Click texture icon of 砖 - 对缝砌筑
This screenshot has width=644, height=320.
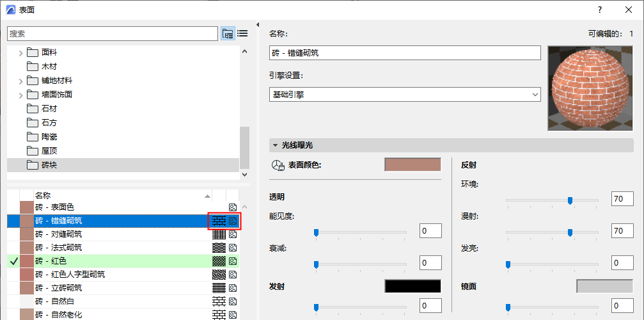click(x=233, y=234)
